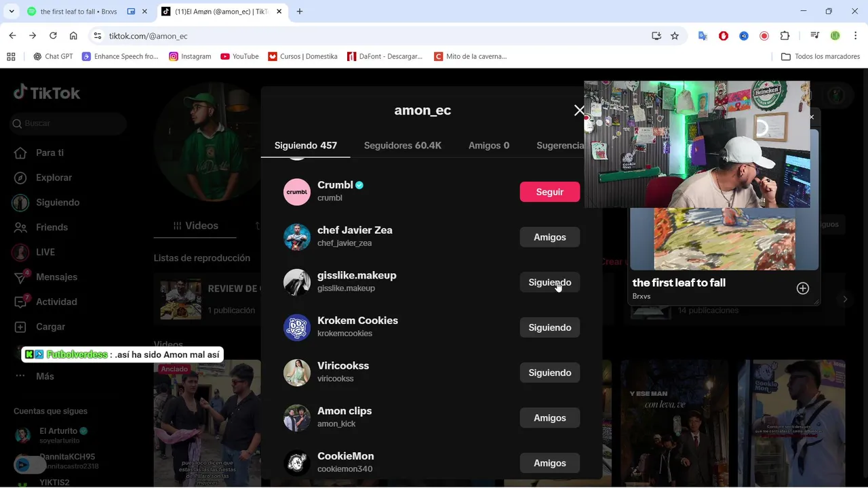This screenshot has width=868, height=488.
Task: Open the YouTube bookmark
Action: (x=239, y=56)
